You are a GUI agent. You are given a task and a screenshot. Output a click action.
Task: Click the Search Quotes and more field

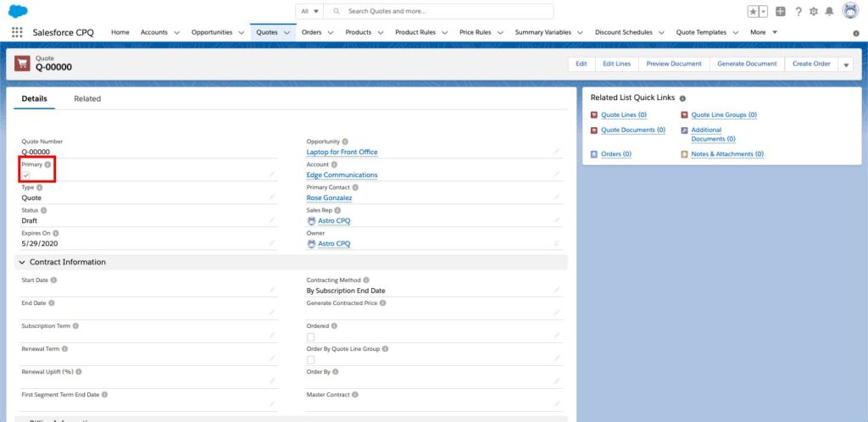click(438, 11)
